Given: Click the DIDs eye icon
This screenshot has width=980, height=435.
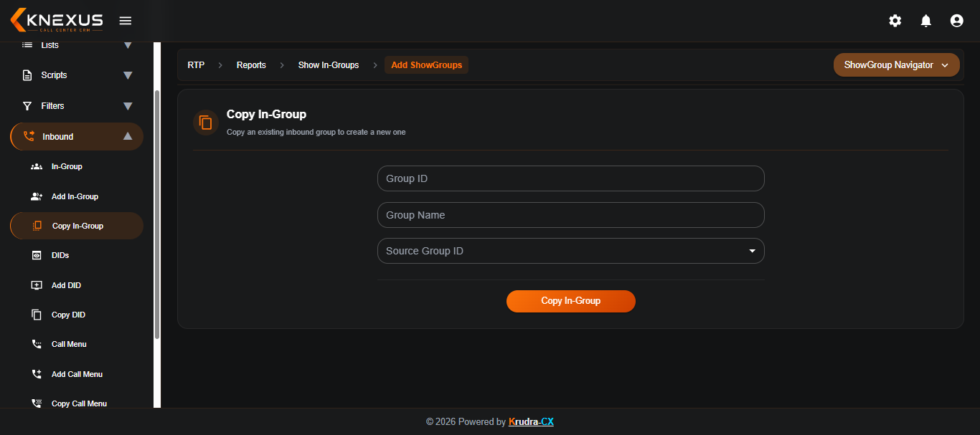Looking at the screenshot, I should tap(37, 255).
